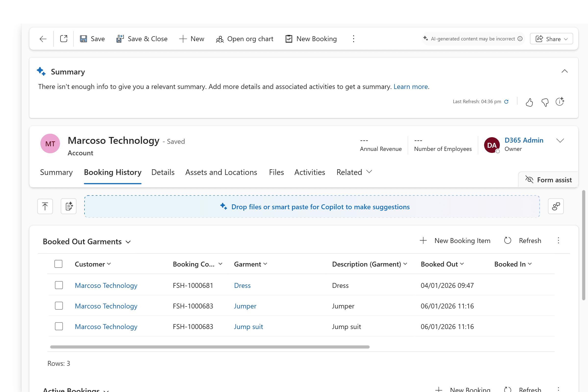Click the horizontal scrollbar under the grid
The image size is (588, 392).
pos(209,347)
